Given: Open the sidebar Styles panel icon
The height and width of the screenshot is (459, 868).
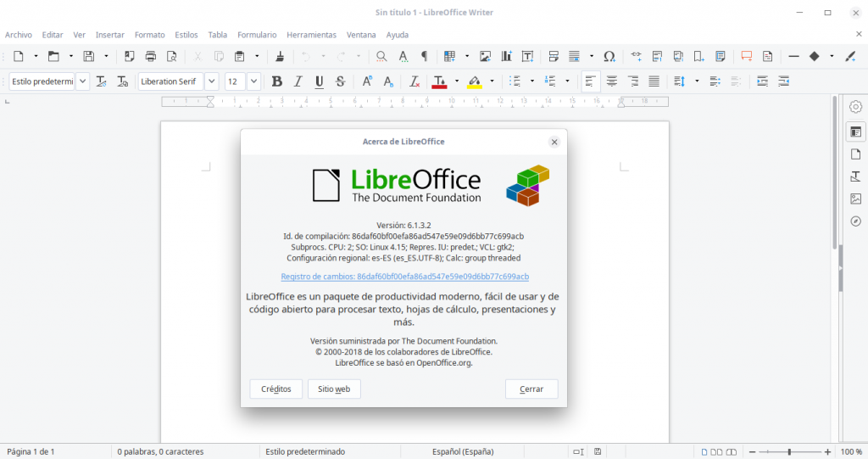Looking at the screenshot, I should tap(856, 176).
